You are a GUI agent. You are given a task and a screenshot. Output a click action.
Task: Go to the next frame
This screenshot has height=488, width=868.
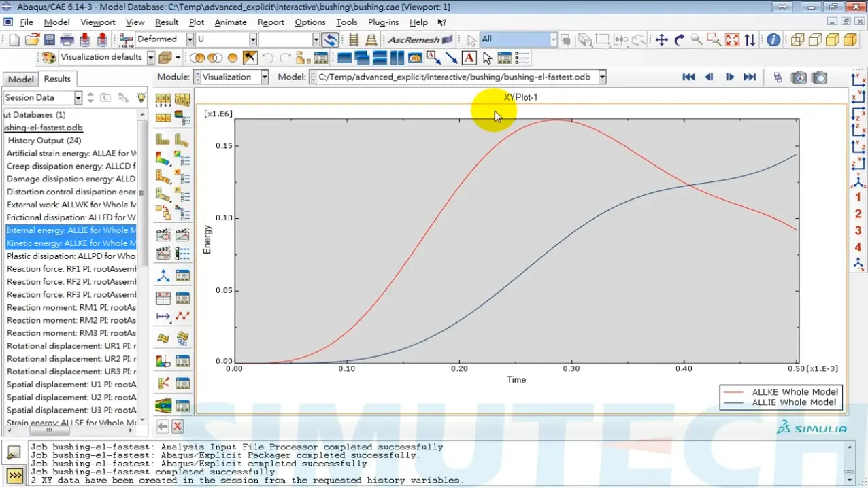[729, 77]
